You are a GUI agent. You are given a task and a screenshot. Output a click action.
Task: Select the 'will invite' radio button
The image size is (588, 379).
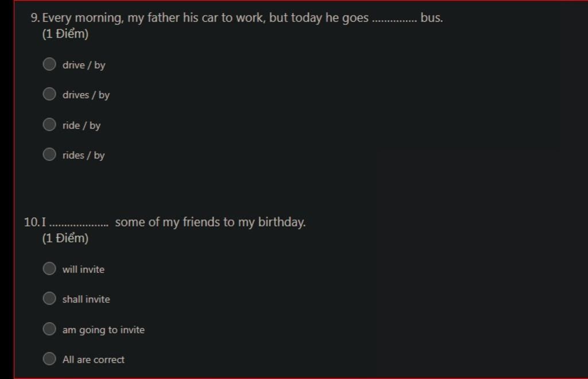pyautogui.click(x=49, y=268)
